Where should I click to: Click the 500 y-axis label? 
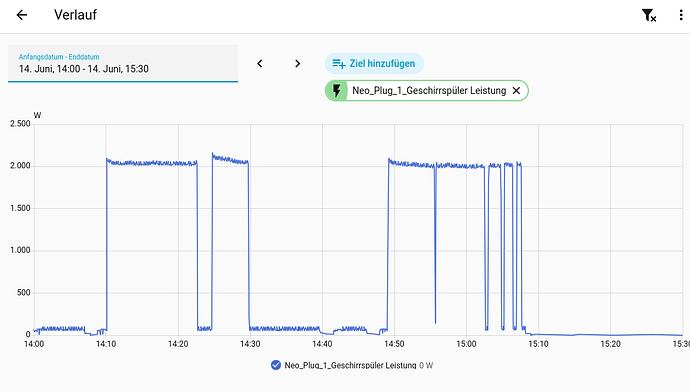(x=24, y=293)
